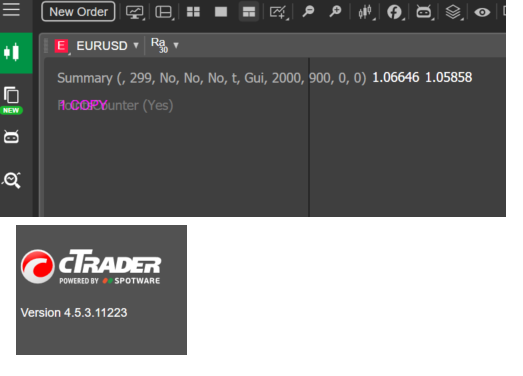
Task: Open the chart monitor icon in toolbar
Action: [135, 12]
